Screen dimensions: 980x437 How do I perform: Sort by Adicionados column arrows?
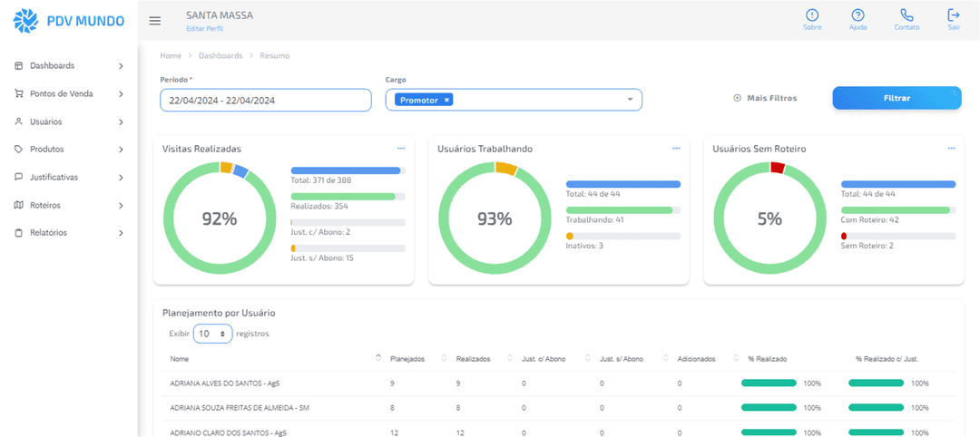[736, 358]
